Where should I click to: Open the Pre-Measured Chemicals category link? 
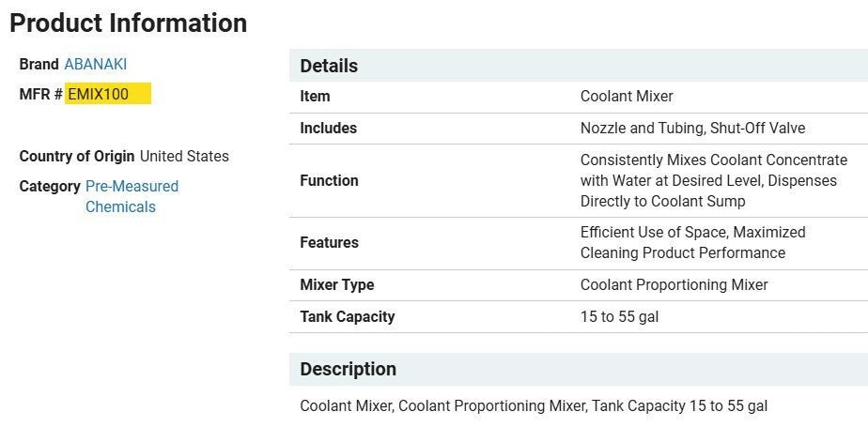click(131, 196)
